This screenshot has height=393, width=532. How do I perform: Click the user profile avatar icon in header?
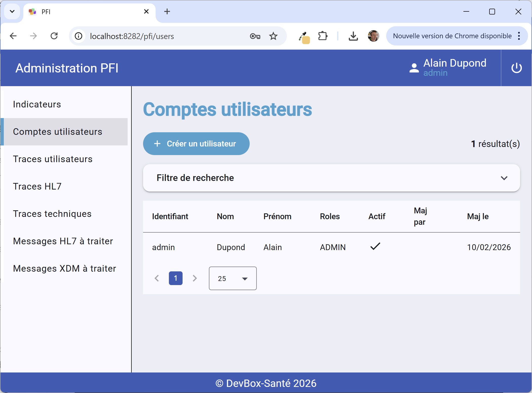(x=414, y=68)
